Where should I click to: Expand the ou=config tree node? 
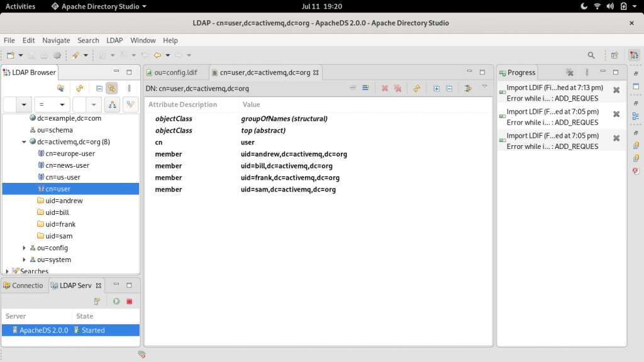pos(25,248)
